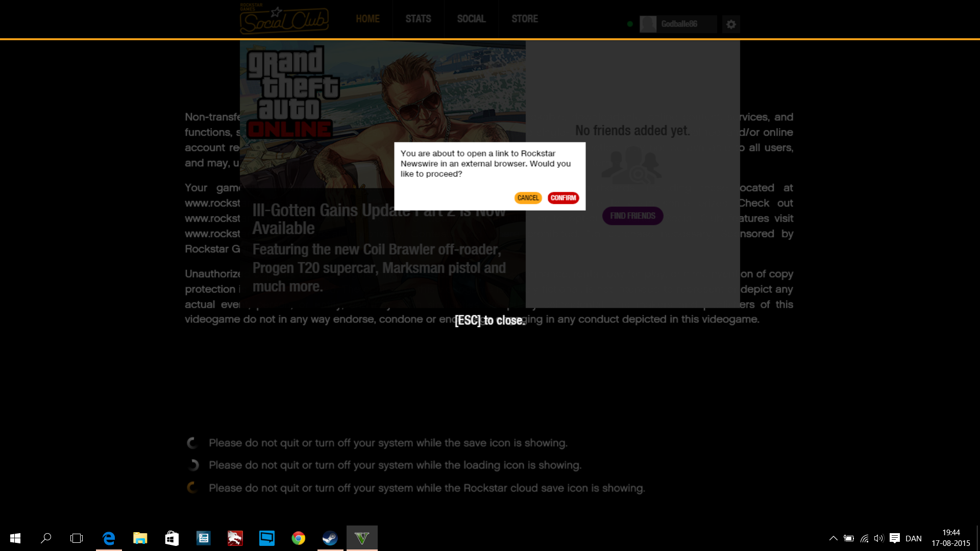Open Google Chrome from the taskbar
The width and height of the screenshot is (980, 551).
pos(298,538)
